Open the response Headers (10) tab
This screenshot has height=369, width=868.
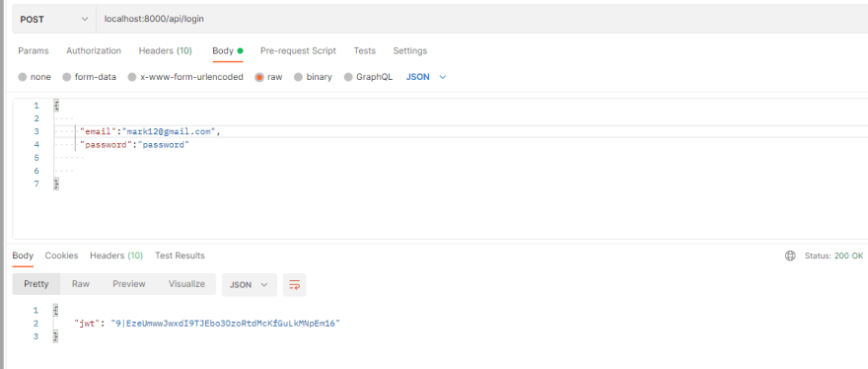pos(116,256)
